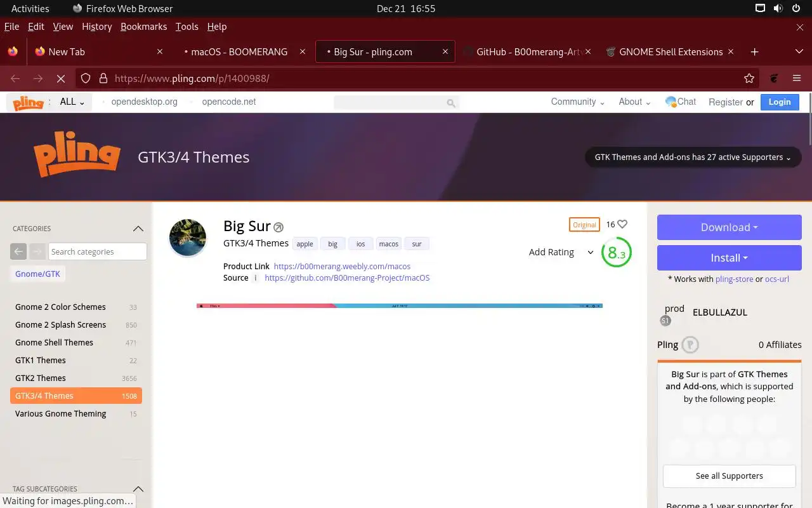Click the 8.3 rating score circle
812x508 pixels.
click(616, 253)
